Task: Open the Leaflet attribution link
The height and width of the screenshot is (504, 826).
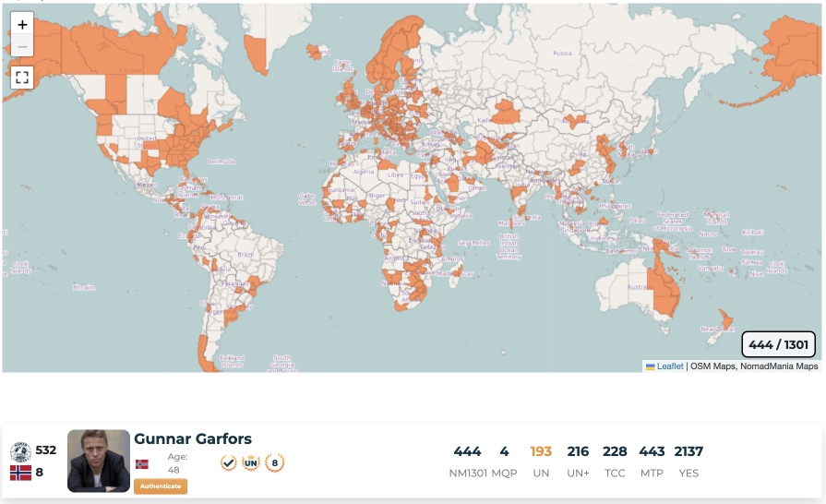Action: pos(670,366)
